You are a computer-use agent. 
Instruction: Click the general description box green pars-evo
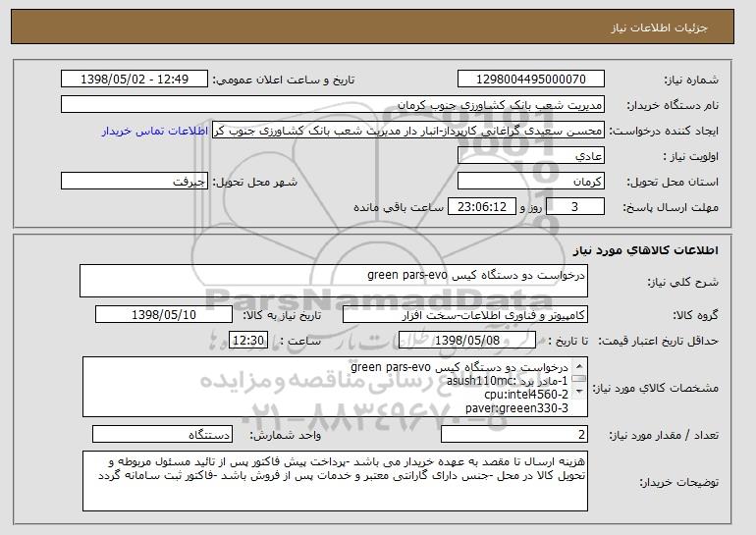pos(334,281)
